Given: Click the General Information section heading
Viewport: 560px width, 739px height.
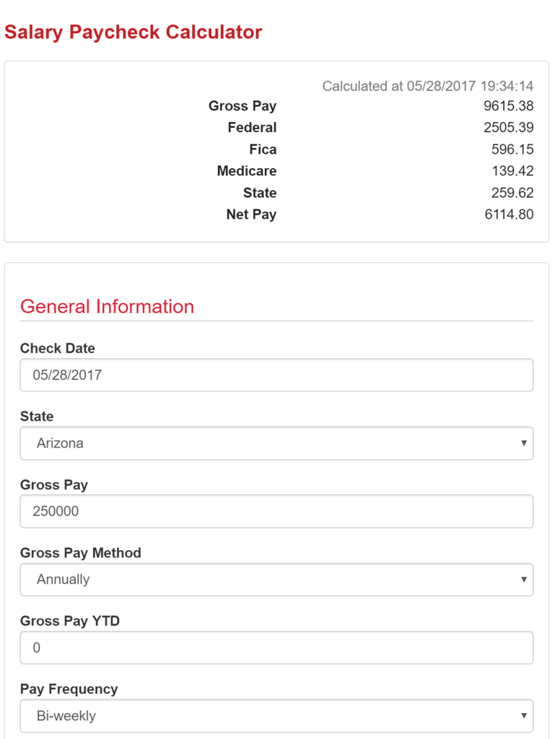Looking at the screenshot, I should 107,307.
